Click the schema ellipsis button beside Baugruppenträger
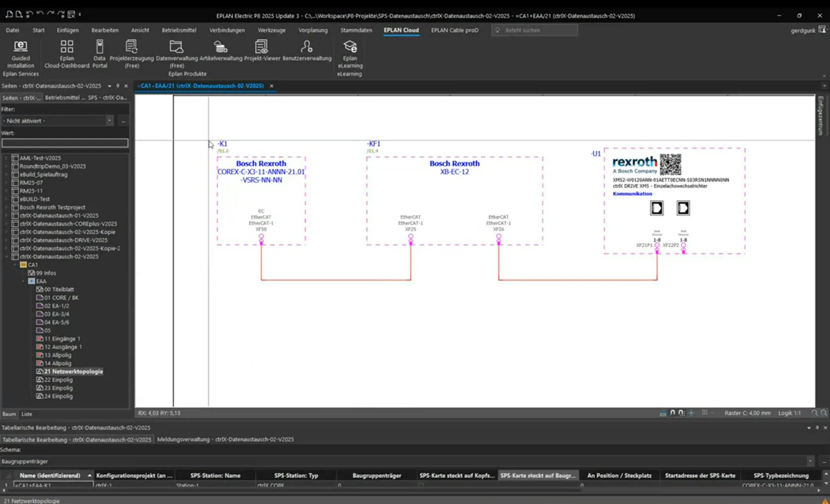This screenshot has width=830, height=504. 824,461
